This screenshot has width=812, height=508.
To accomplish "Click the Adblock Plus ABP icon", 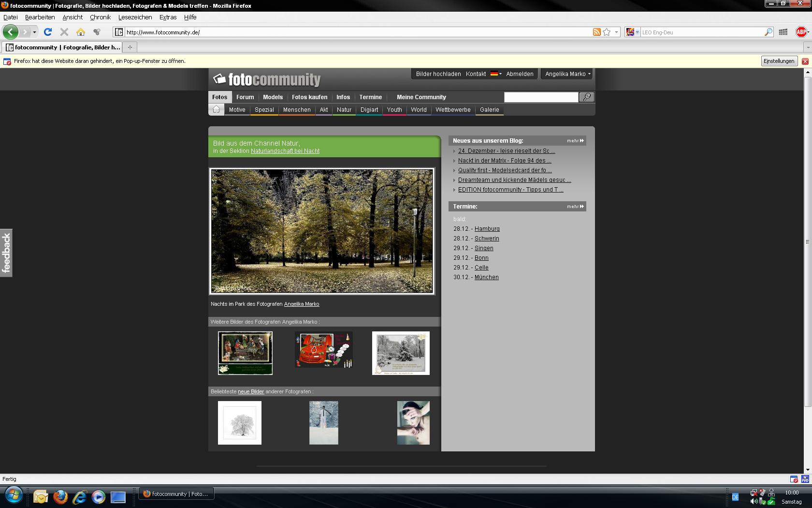I will pyautogui.click(x=800, y=32).
